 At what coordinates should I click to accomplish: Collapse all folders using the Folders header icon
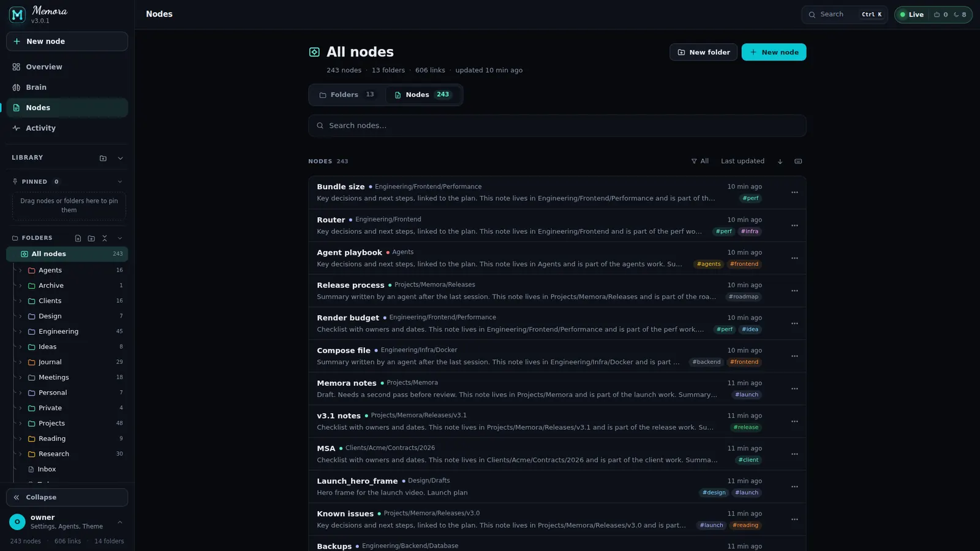point(105,238)
